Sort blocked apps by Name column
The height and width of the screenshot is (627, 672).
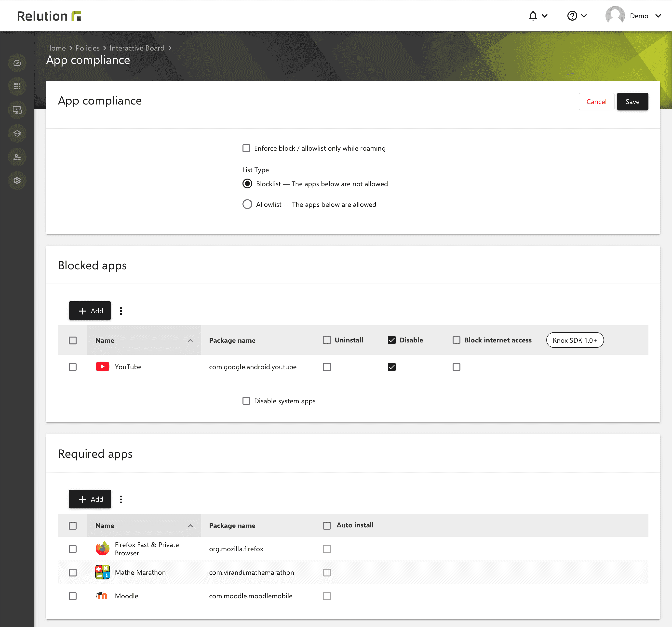click(144, 340)
